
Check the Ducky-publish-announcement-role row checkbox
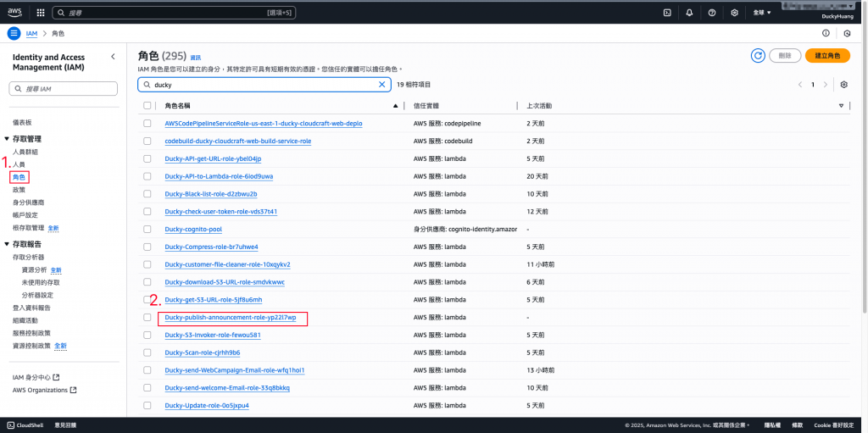(x=147, y=317)
